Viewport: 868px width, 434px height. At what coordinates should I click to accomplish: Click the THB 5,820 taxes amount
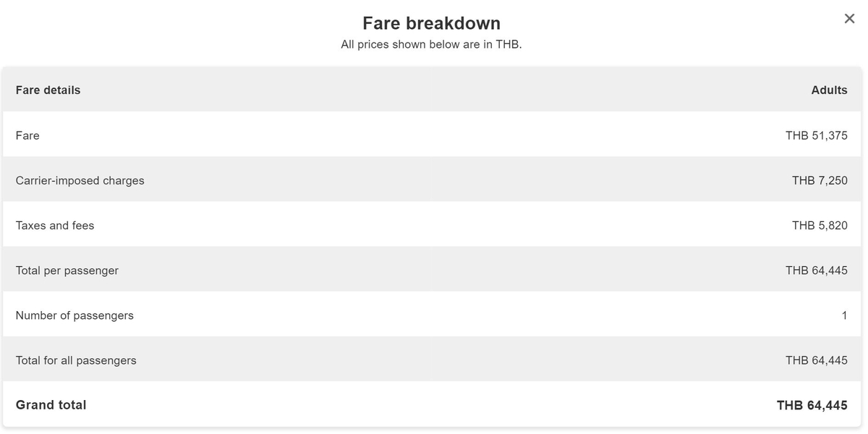pyautogui.click(x=820, y=226)
